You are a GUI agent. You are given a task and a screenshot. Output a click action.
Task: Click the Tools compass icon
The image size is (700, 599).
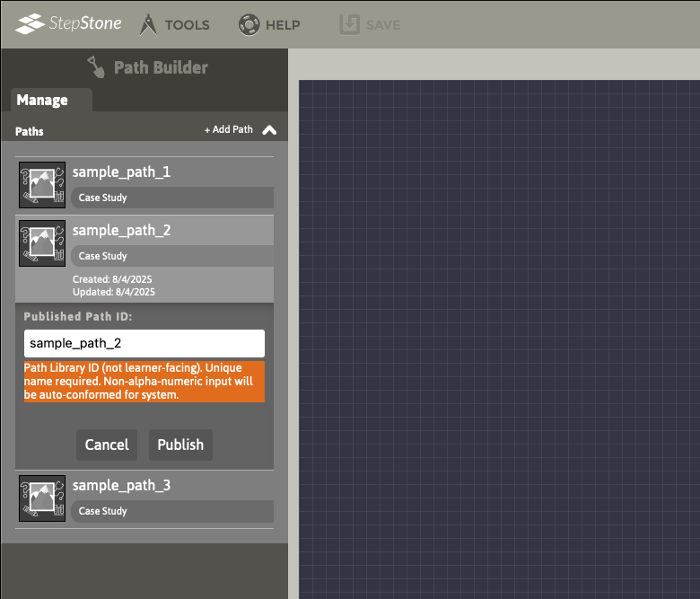[x=148, y=24]
